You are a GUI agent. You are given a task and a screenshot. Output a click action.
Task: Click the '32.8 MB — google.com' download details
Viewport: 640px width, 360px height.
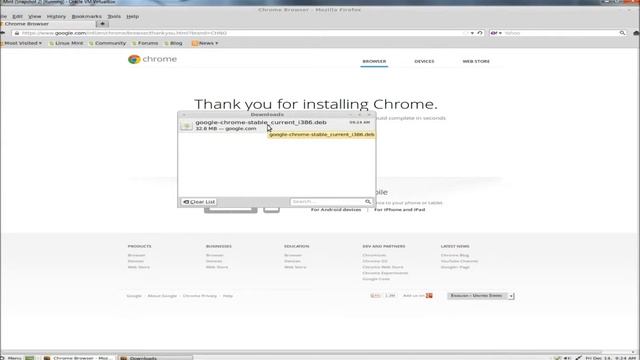coord(226,129)
